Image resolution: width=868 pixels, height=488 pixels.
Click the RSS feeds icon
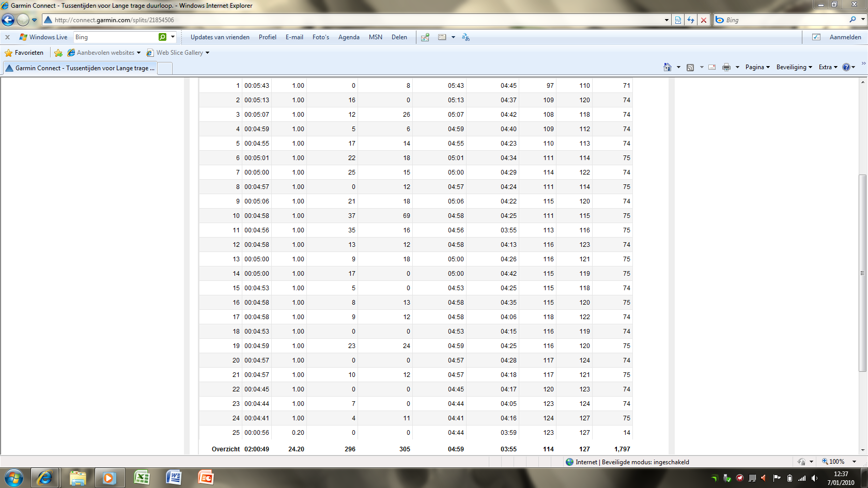(x=690, y=67)
